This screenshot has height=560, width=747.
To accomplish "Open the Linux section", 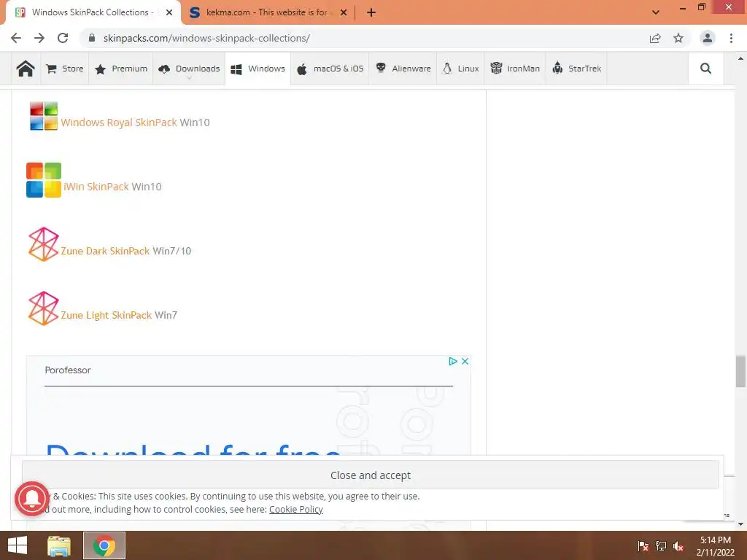I will tap(460, 69).
